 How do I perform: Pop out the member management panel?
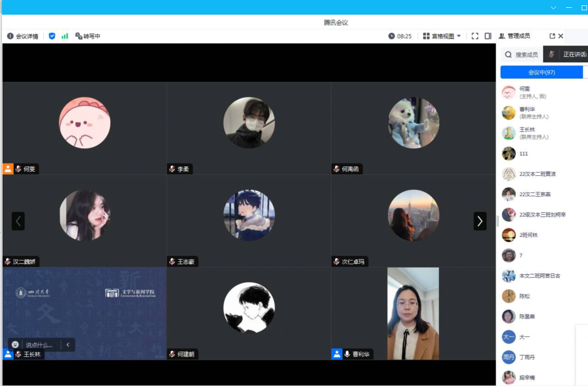click(x=552, y=36)
